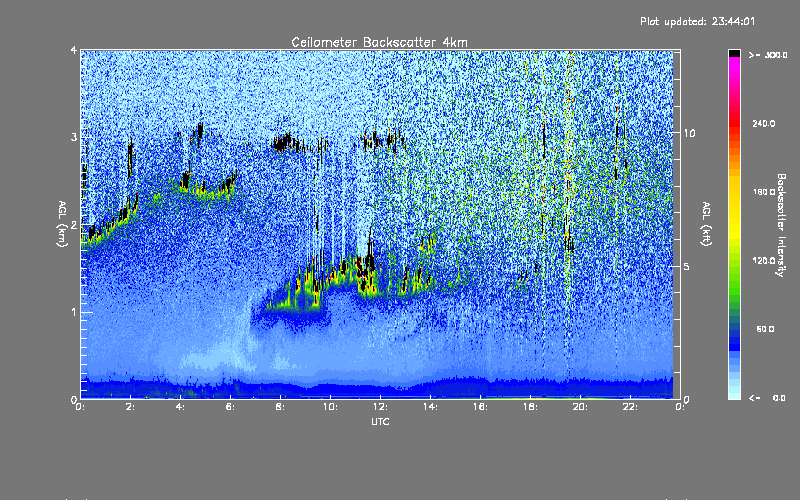Click the '4' km label on left axis
Viewport: 800px width, 500px height.
tap(74, 51)
